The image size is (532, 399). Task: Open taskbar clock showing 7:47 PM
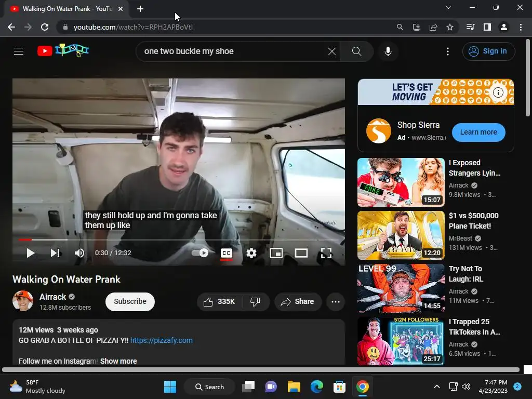pos(493,387)
